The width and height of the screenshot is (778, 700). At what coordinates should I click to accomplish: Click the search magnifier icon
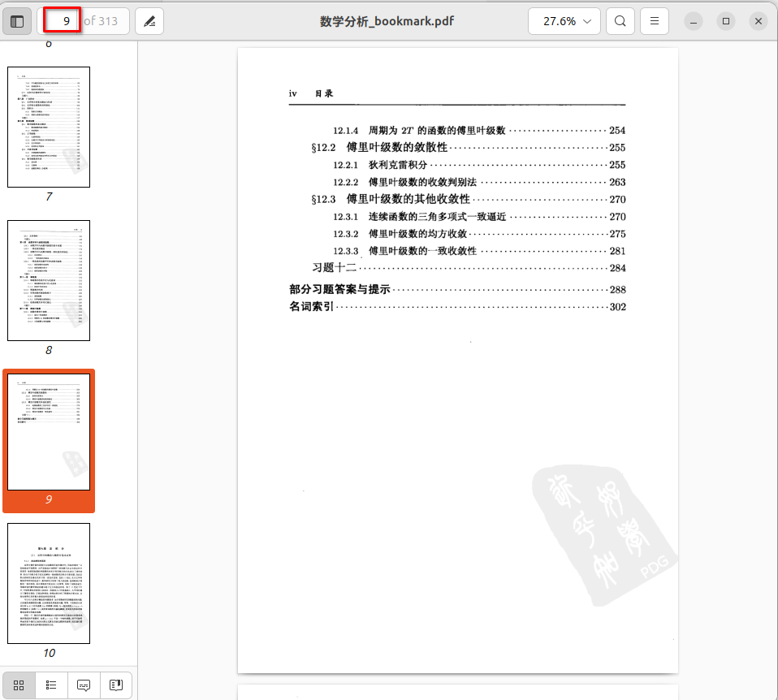point(620,21)
